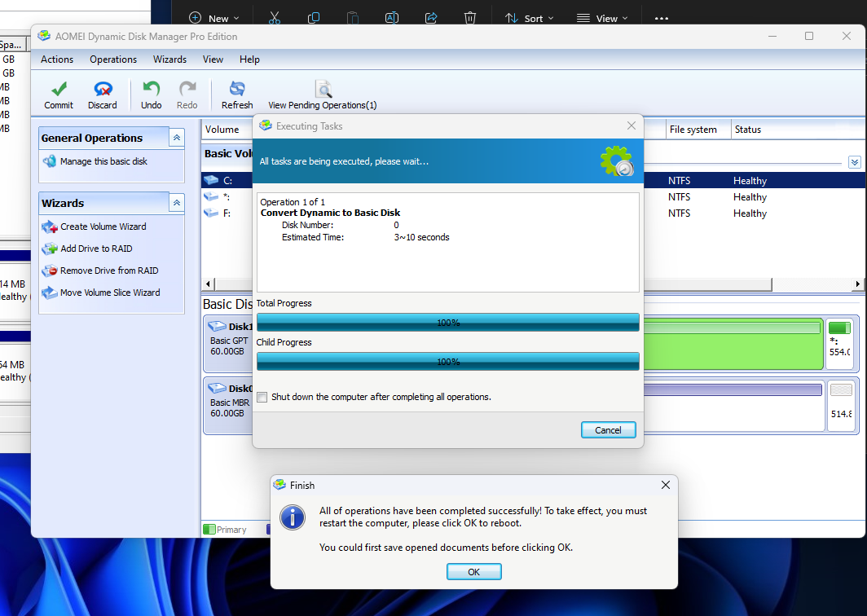Screen dimensions: 867x616
Task: Open the Actions menu
Action: (x=57, y=59)
